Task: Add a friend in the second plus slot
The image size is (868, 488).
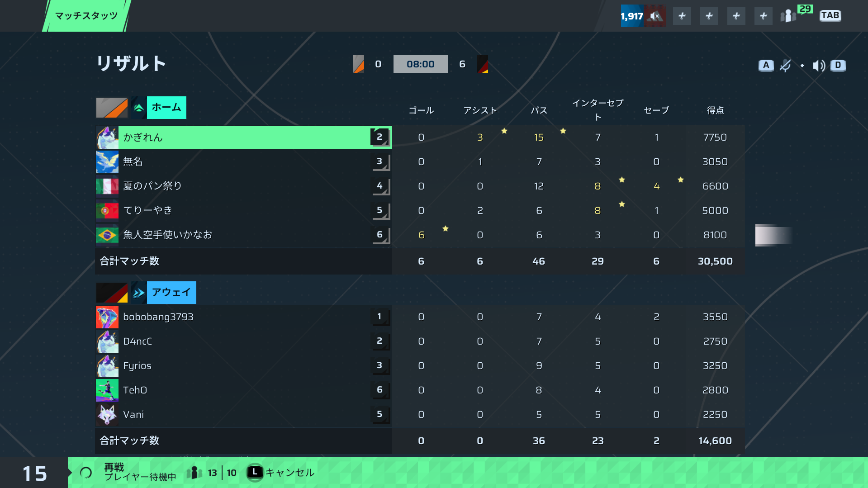Action: (x=709, y=16)
